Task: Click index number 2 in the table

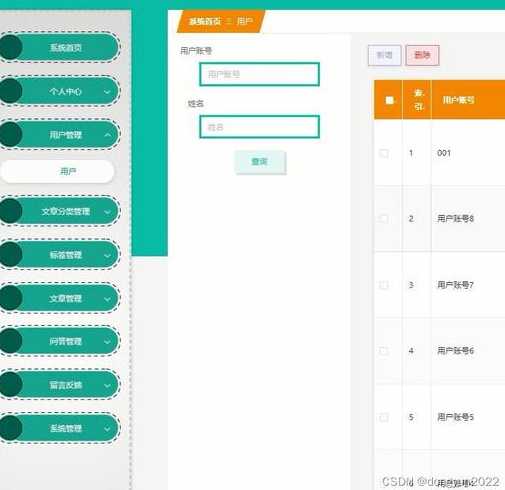Action: click(411, 219)
